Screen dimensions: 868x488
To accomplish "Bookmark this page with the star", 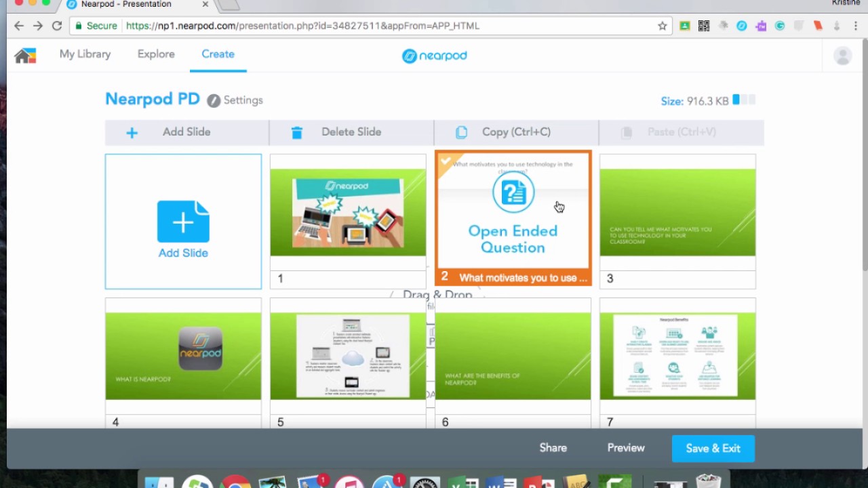I will tap(663, 26).
